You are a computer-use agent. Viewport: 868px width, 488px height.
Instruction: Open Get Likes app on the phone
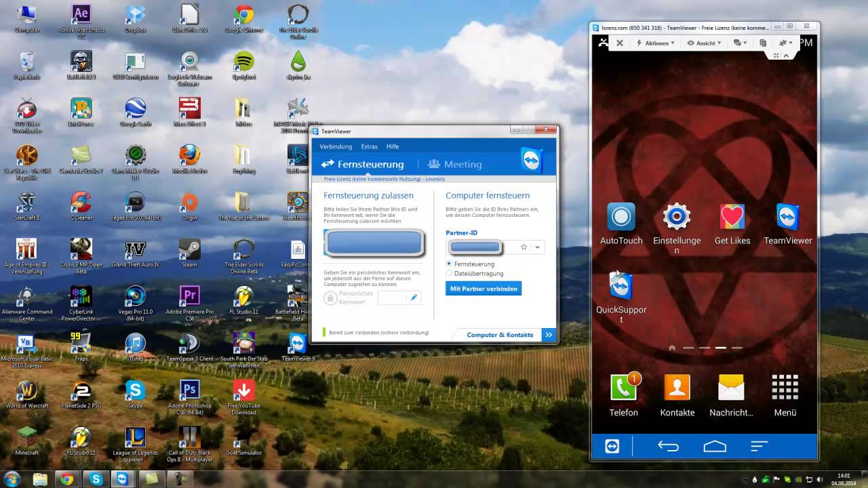point(732,224)
